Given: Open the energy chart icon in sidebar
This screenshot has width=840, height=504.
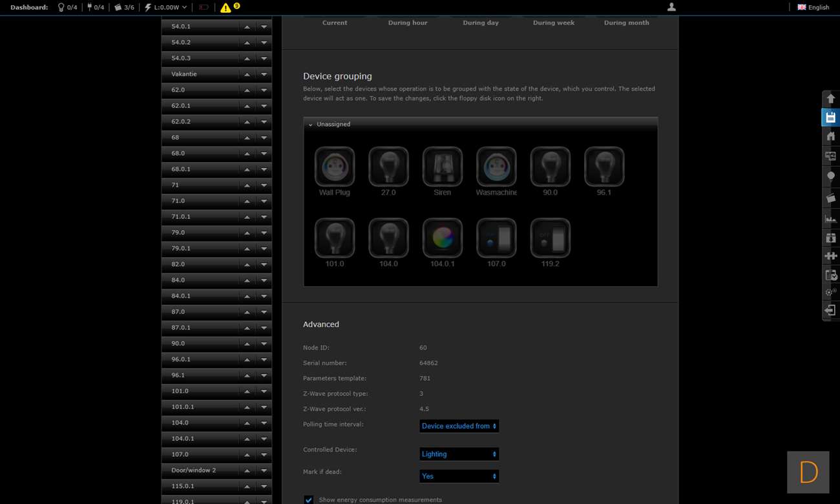Looking at the screenshot, I should 830,218.
